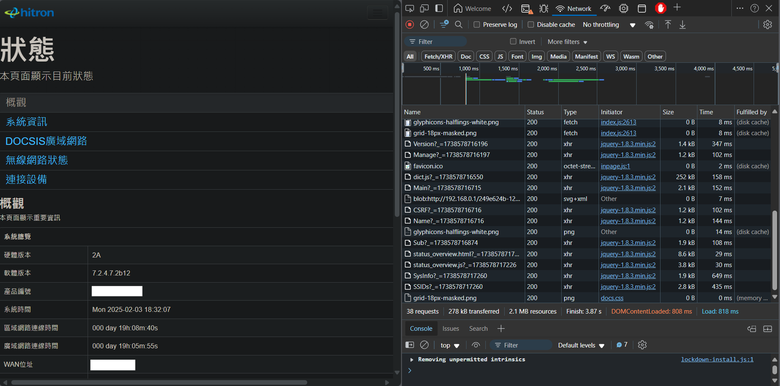Open the Hitron page hamburger menu

click(x=378, y=12)
